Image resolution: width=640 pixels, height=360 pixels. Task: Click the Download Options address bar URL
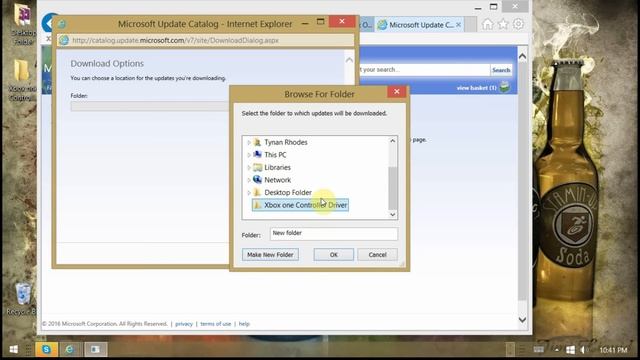tap(176, 40)
